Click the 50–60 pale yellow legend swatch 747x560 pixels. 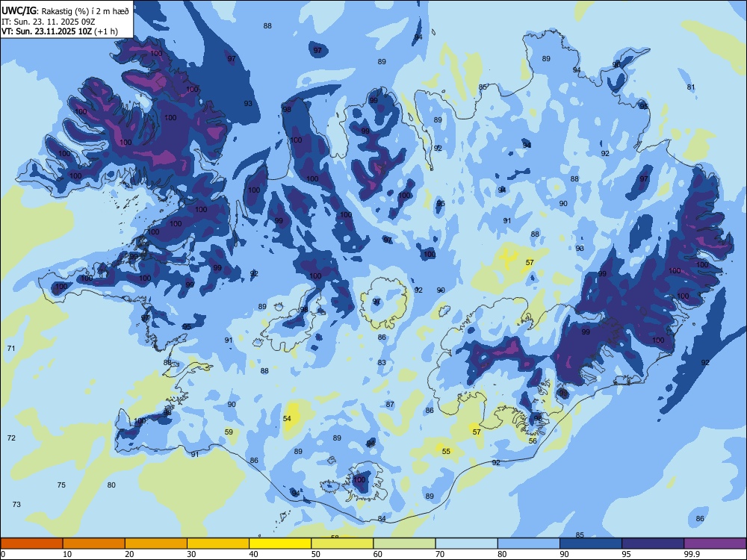click(343, 544)
